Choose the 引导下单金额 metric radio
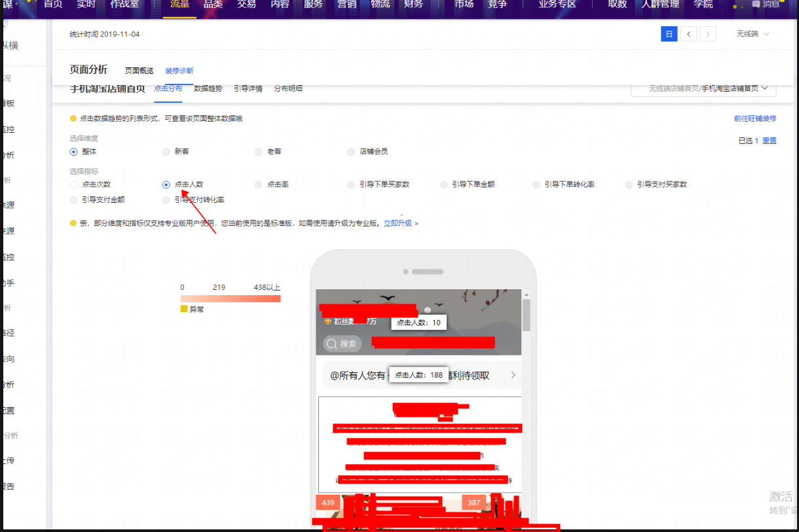The image size is (799, 532). point(445,185)
